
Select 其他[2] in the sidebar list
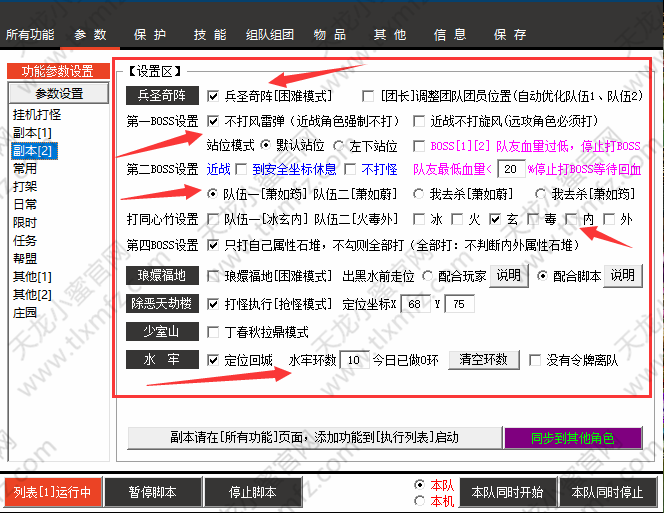click(x=32, y=294)
